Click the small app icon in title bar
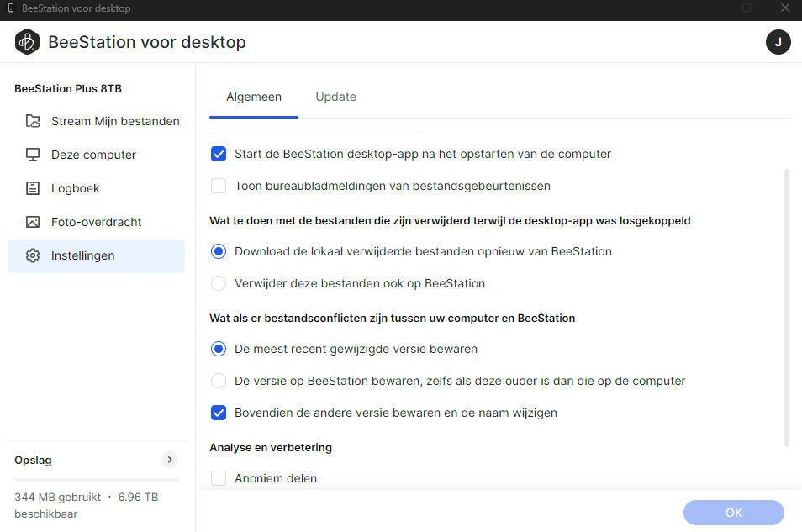The image size is (802, 532). [11, 8]
